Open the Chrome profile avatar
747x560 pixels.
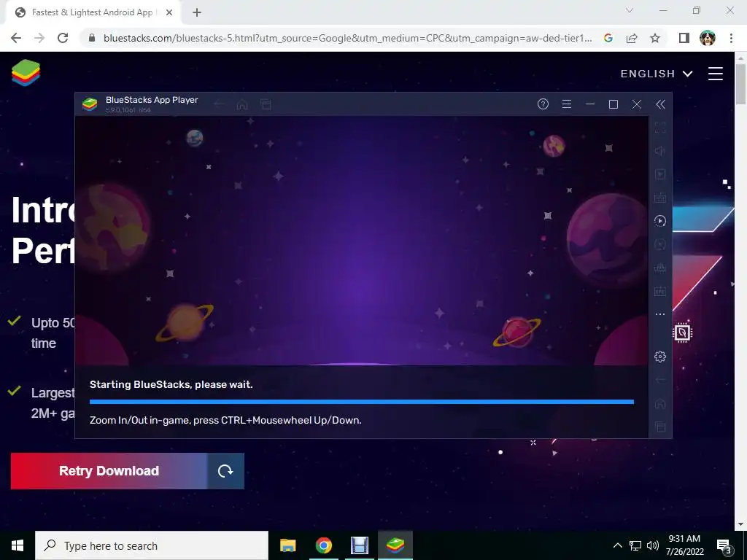708,38
